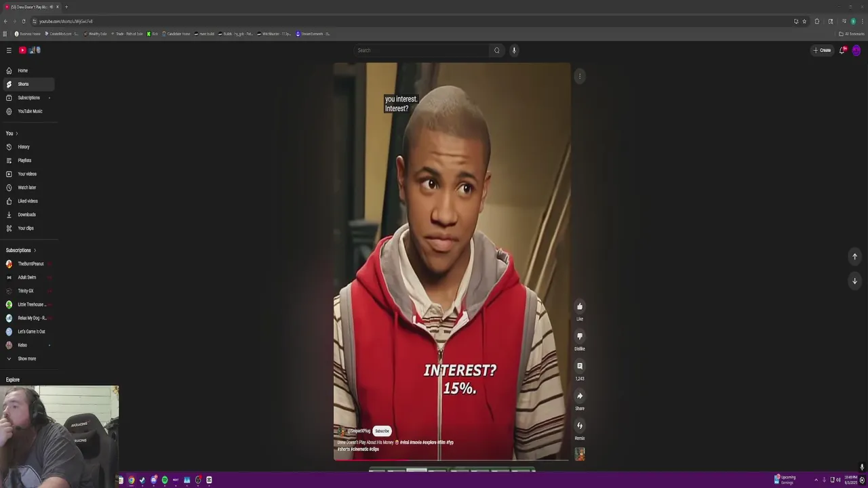Subscribe to the Short's channel
The image size is (868, 488).
tap(382, 431)
